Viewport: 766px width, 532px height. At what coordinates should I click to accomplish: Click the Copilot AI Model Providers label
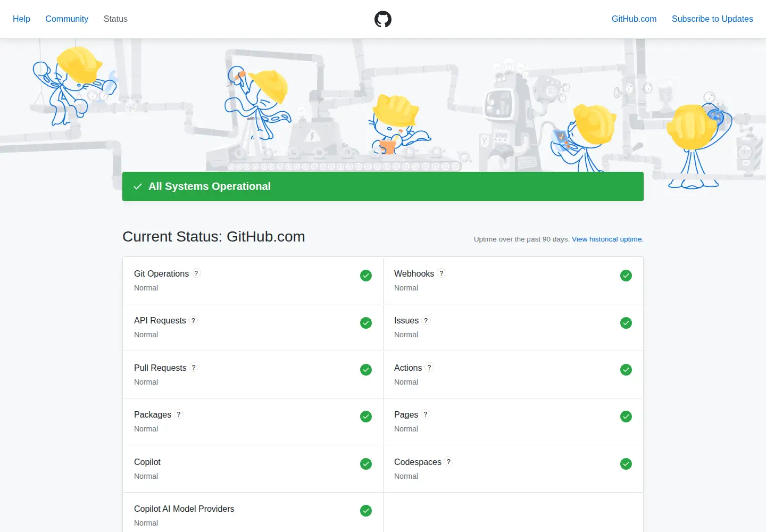(184, 509)
